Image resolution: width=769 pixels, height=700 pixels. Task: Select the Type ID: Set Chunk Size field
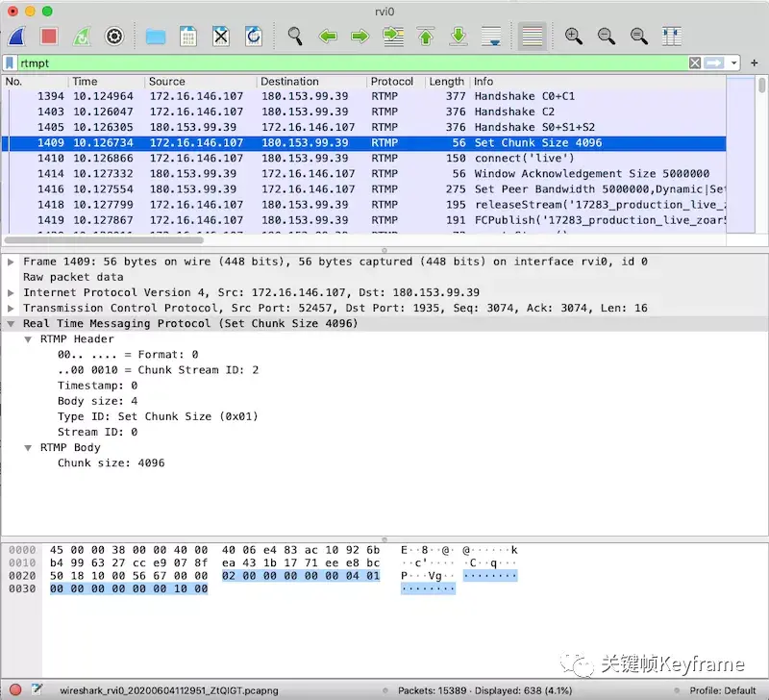click(x=158, y=417)
